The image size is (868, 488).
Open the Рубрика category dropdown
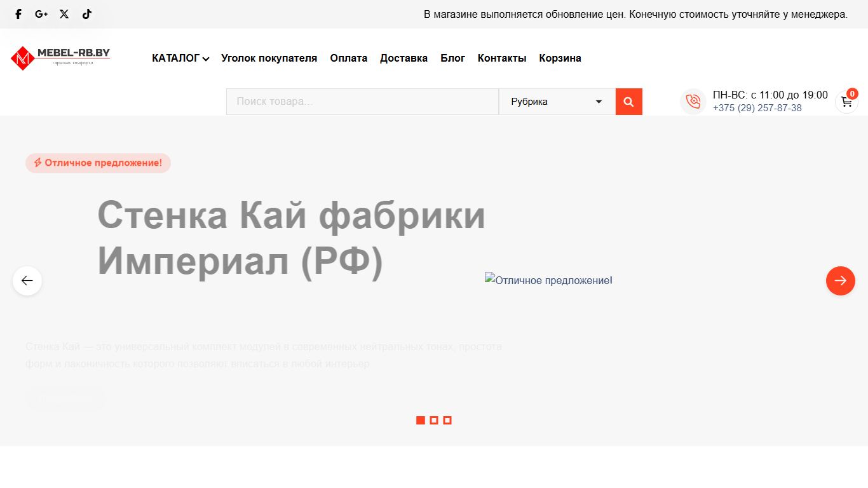(557, 102)
